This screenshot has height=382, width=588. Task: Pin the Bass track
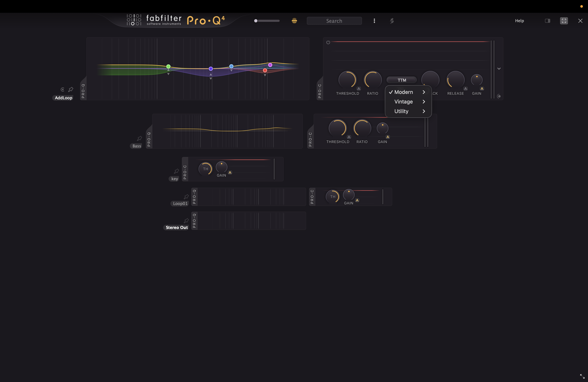(140, 138)
